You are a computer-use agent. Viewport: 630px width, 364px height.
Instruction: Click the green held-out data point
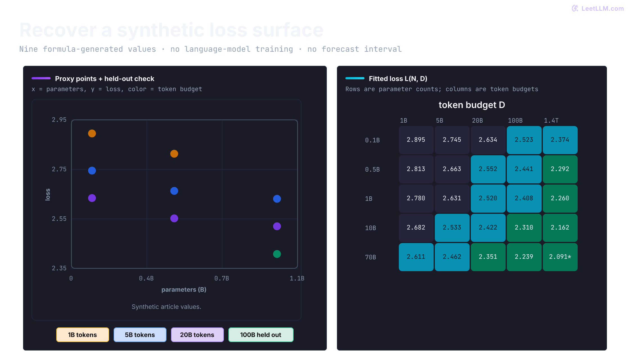277,254
